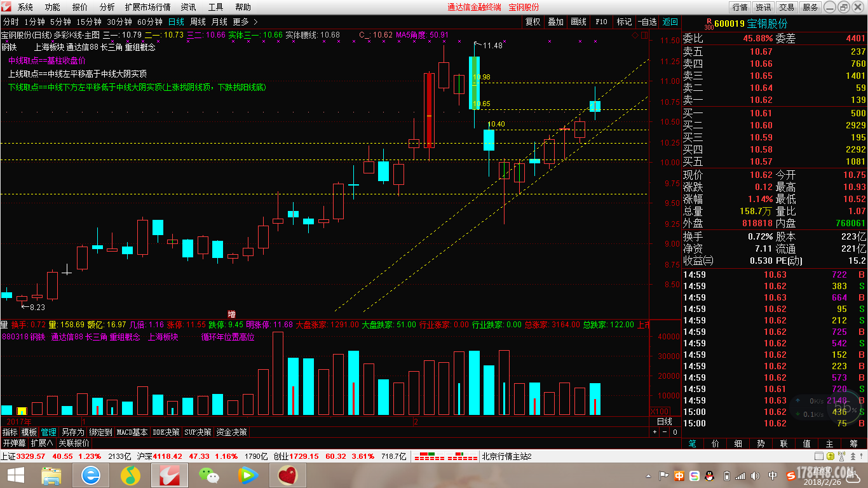Switch to 月线 monthly chart
Viewport: 868px width, 488px height.
pos(219,22)
